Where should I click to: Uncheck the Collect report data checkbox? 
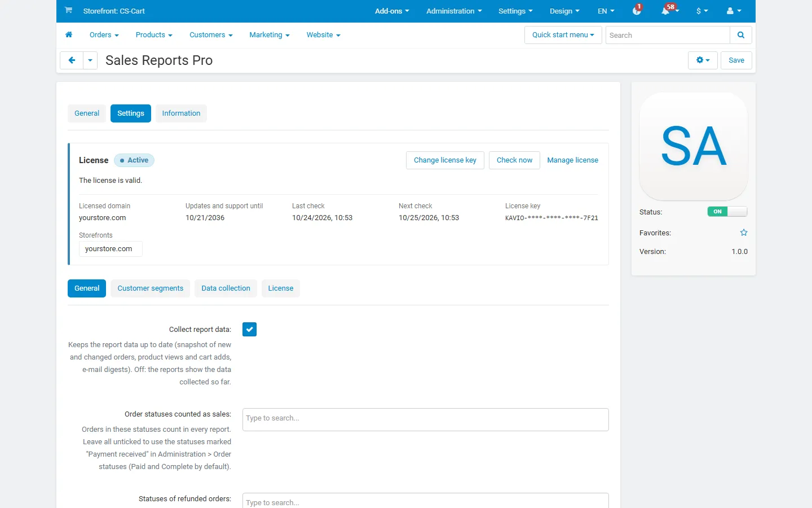coord(249,329)
